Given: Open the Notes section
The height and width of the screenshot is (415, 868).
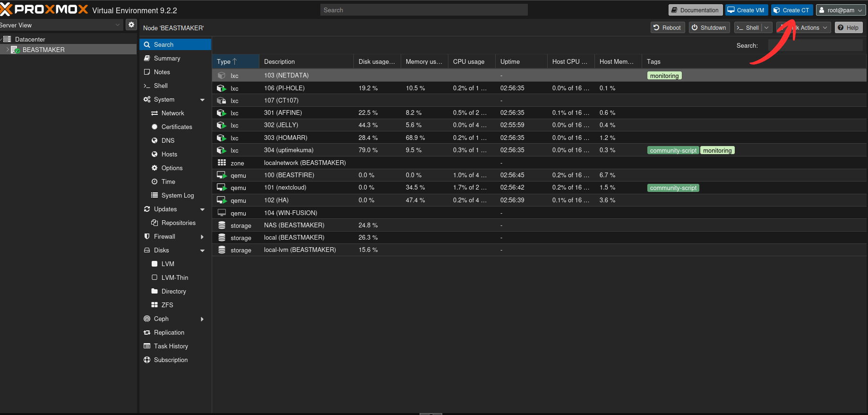Looking at the screenshot, I should (x=175, y=72).
